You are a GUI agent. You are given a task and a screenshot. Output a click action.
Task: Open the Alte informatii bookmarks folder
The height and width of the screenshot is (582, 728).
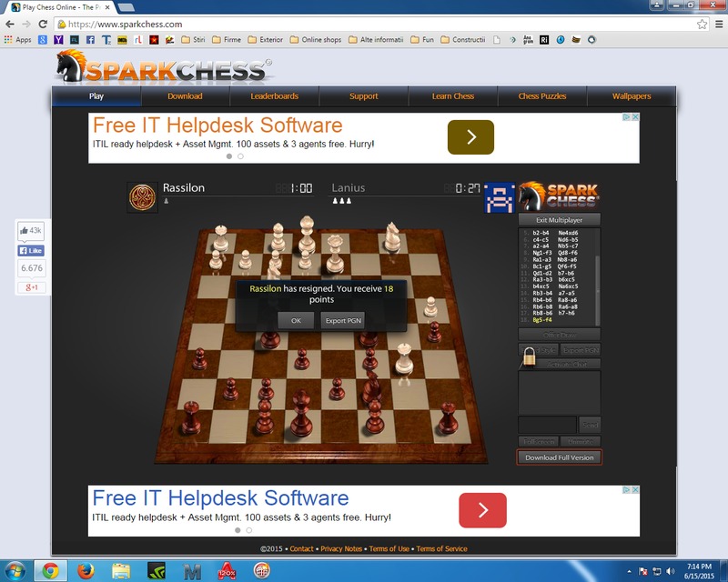coord(376,40)
